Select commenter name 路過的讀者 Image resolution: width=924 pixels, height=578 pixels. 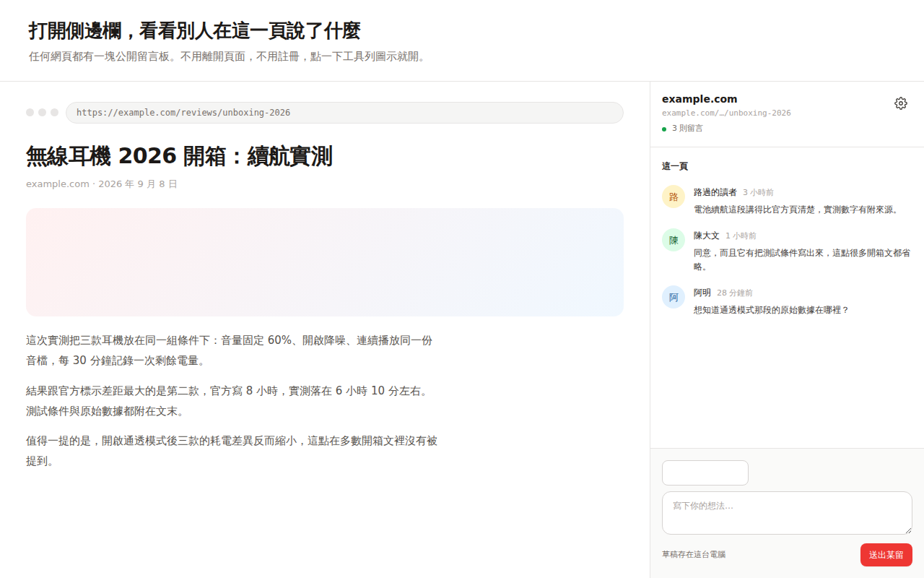(x=715, y=192)
